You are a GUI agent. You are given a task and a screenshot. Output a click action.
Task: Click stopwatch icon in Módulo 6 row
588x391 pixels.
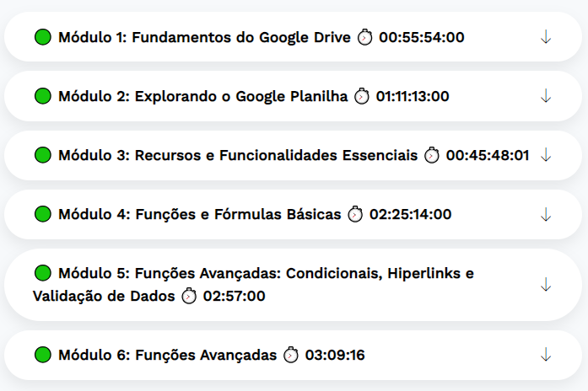(x=291, y=355)
